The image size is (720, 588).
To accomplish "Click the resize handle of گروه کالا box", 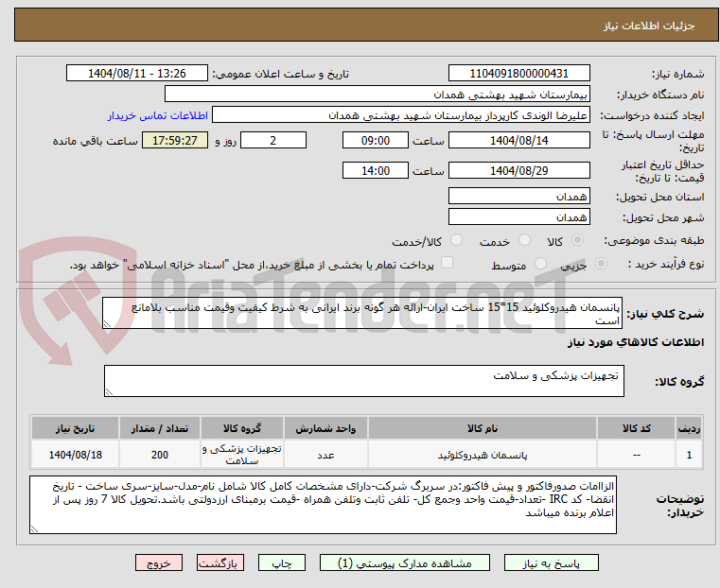I will (110, 391).
